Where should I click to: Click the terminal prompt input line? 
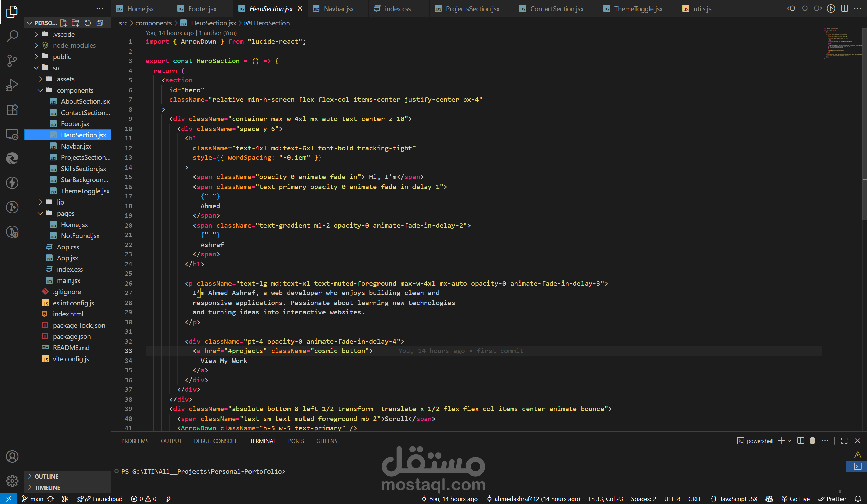tap(204, 471)
